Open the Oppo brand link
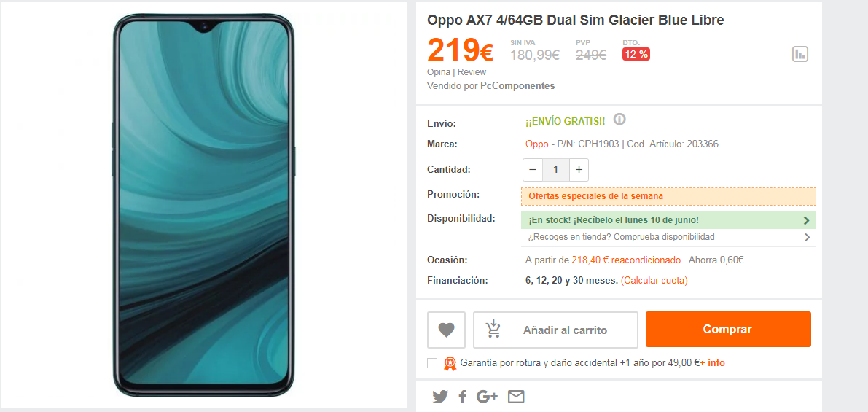The image size is (868, 412). coord(536,144)
